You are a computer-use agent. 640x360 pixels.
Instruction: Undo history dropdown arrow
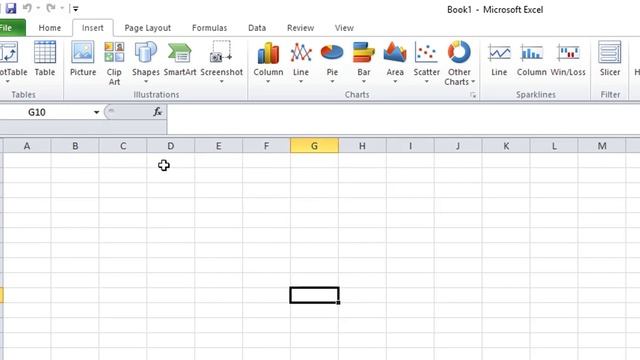click(38, 8)
